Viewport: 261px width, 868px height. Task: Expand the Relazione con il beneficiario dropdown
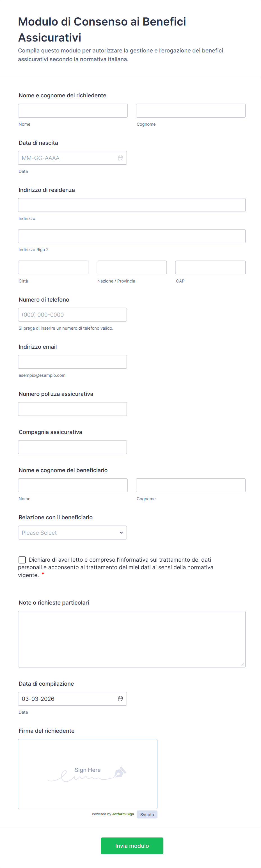click(x=72, y=533)
